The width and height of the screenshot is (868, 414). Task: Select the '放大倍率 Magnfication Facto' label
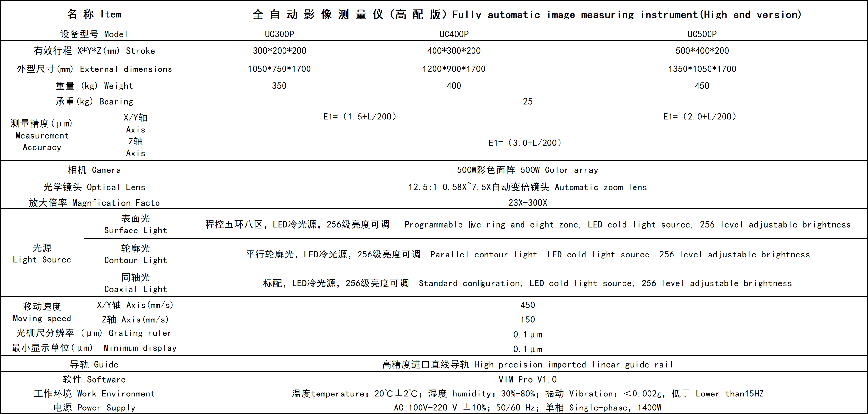[x=94, y=202]
